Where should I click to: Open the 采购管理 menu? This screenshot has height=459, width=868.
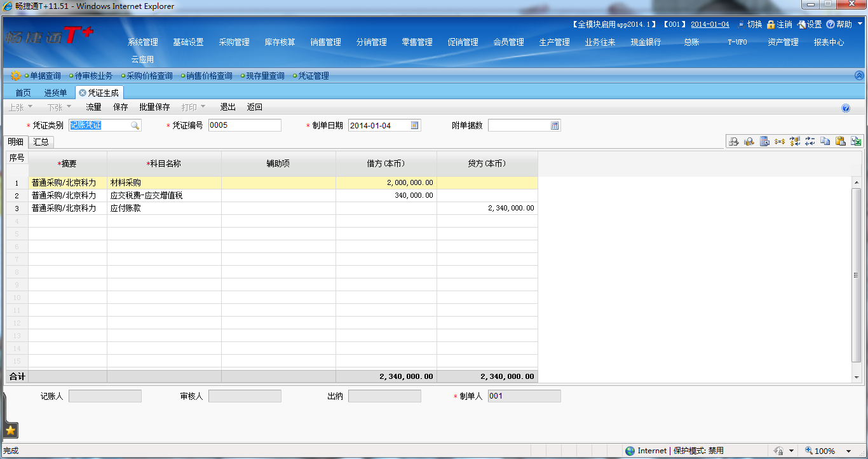click(234, 43)
